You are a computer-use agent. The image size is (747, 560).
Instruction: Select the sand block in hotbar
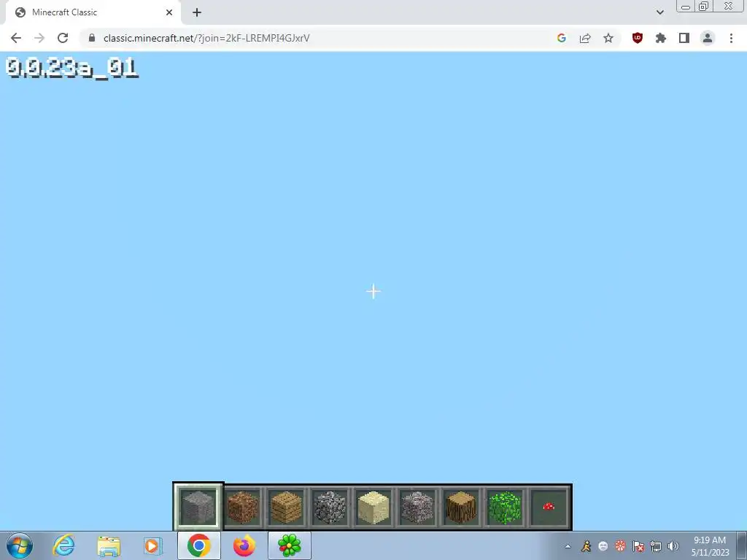[373, 507]
